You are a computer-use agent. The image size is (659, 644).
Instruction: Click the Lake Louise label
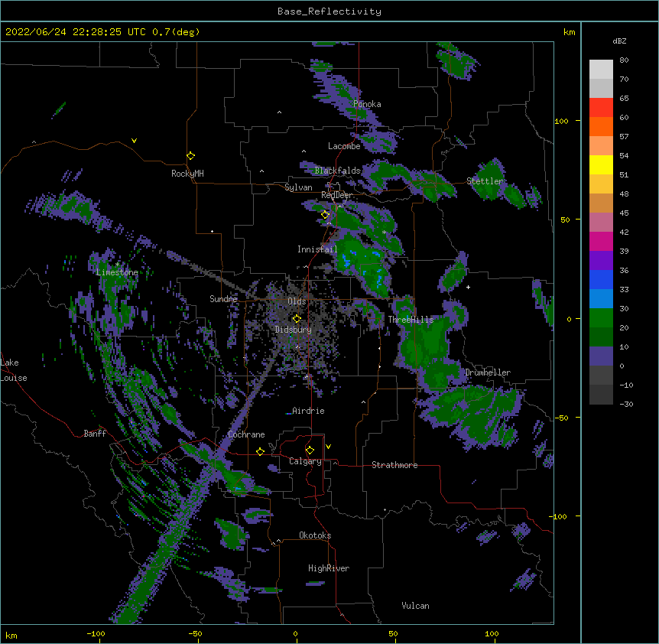[14, 370]
